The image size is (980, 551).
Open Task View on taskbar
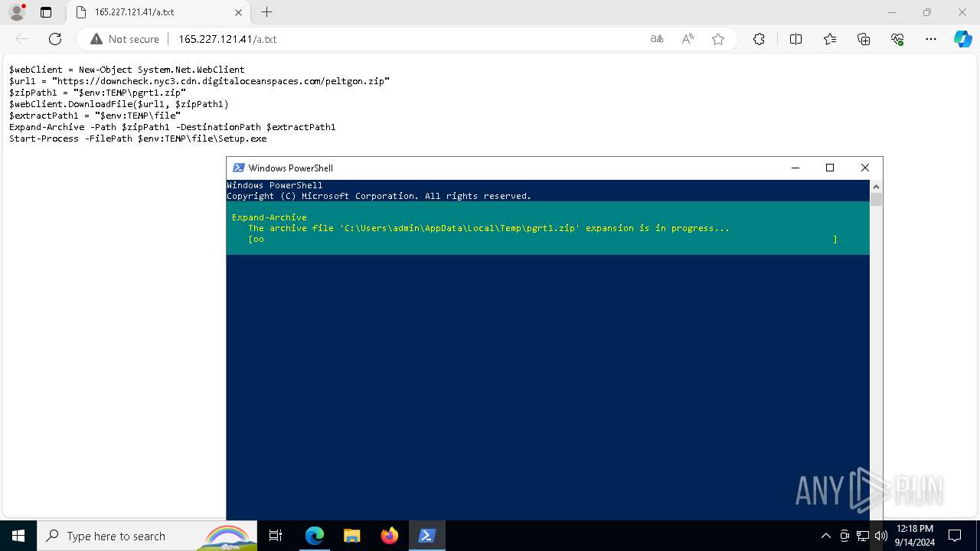(276, 536)
